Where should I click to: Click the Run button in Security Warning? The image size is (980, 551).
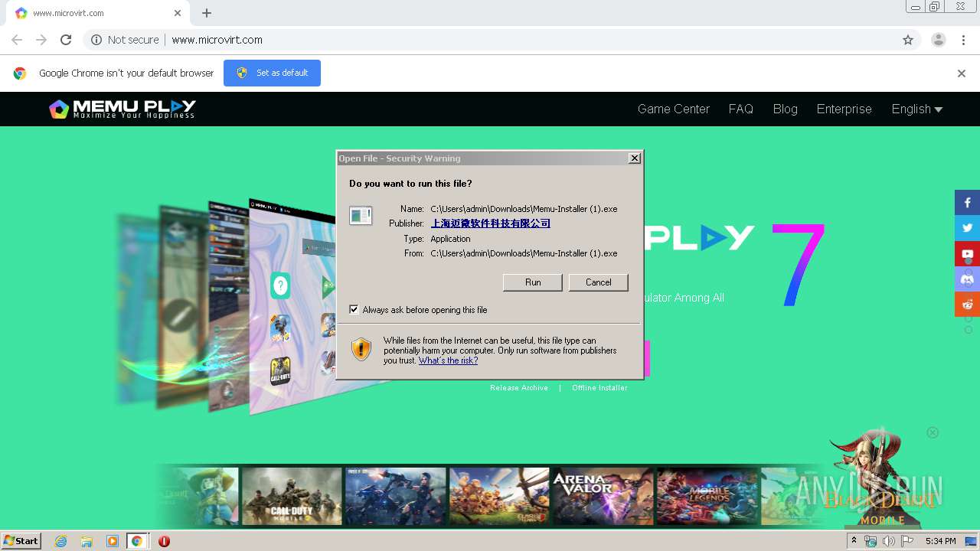[x=533, y=282]
